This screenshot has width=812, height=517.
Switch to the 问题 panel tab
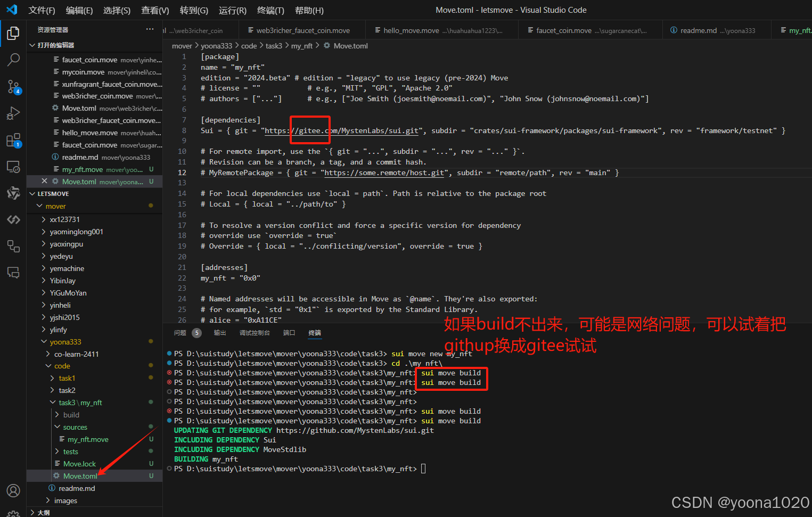[x=180, y=333]
